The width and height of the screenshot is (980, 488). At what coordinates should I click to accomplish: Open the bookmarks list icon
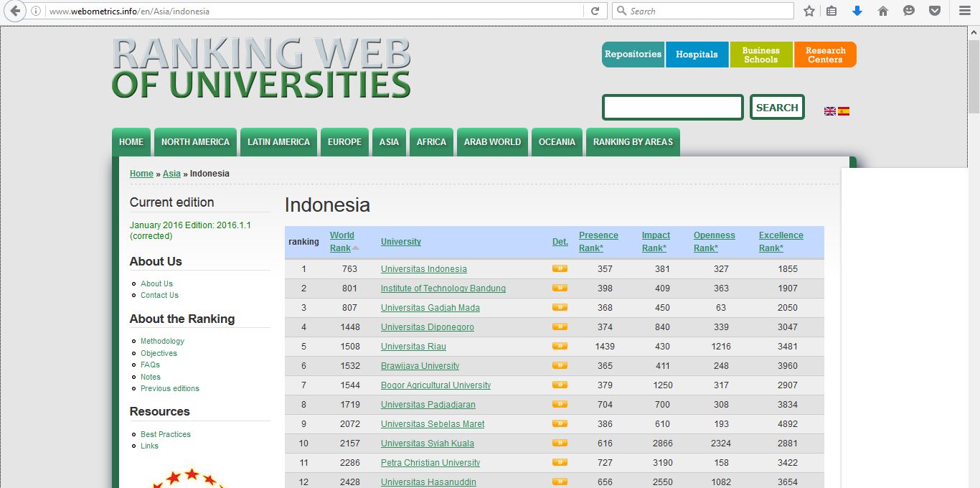point(831,11)
